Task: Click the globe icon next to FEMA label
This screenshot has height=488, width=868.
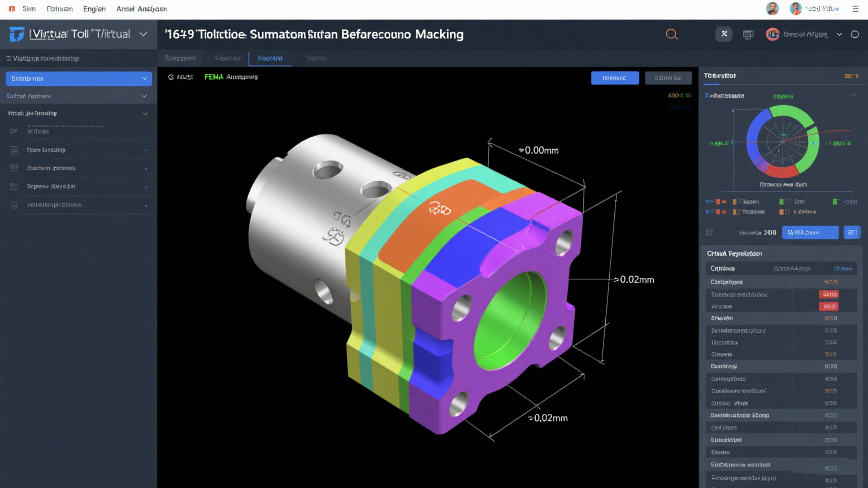Action: (172, 76)
